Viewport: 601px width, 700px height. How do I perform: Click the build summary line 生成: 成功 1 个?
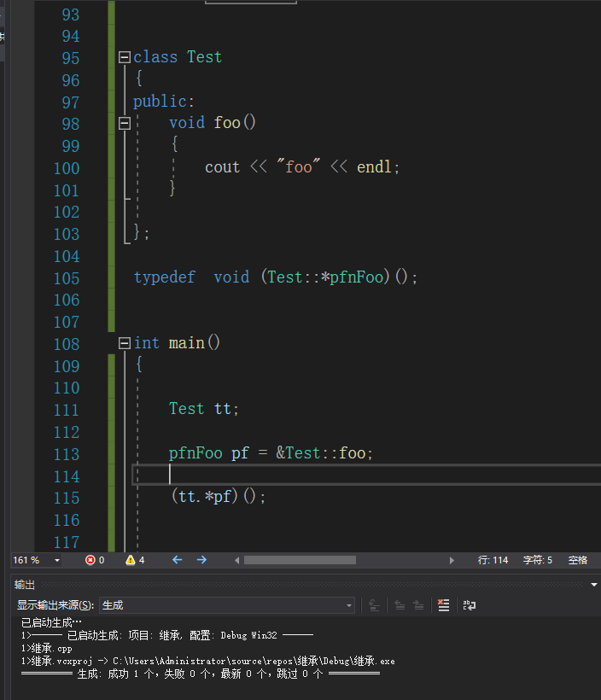201,674
